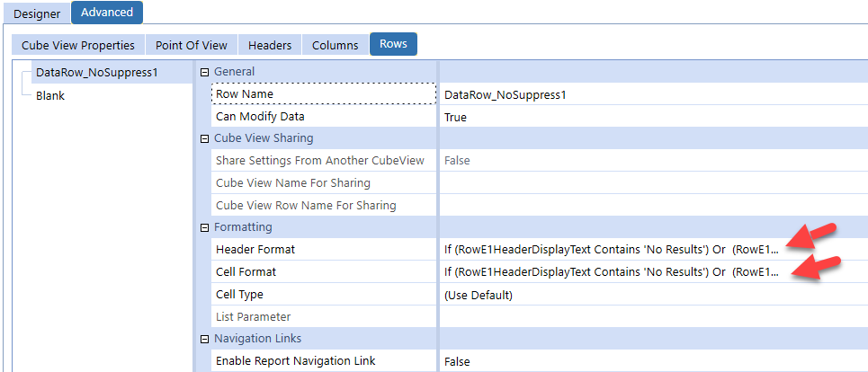Open the Point Of View tab
Image resolution: width=868 pixels, height=372 pixels.
point(191,45)
